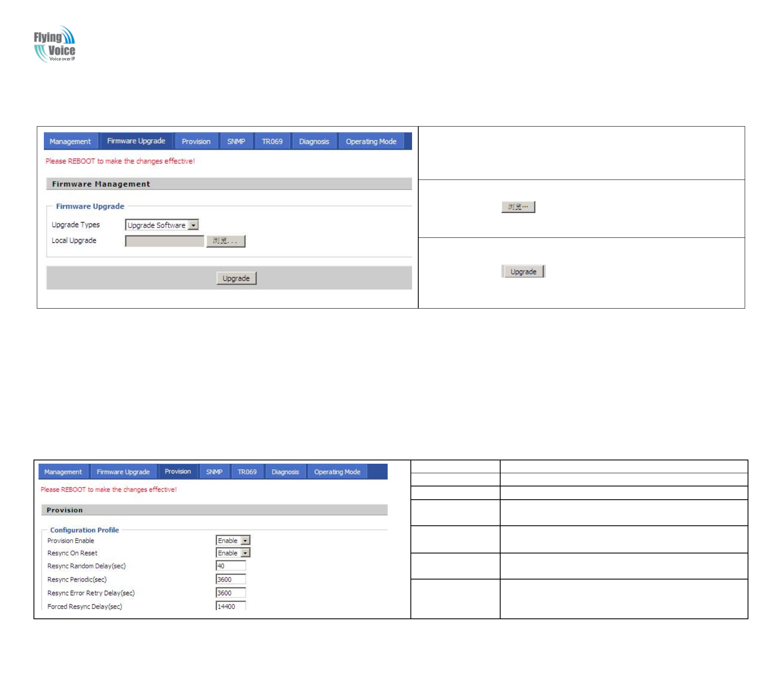
Task: Switch to Provision tab in Firmware Management screenshot
Action: click(x=196, y=141)
